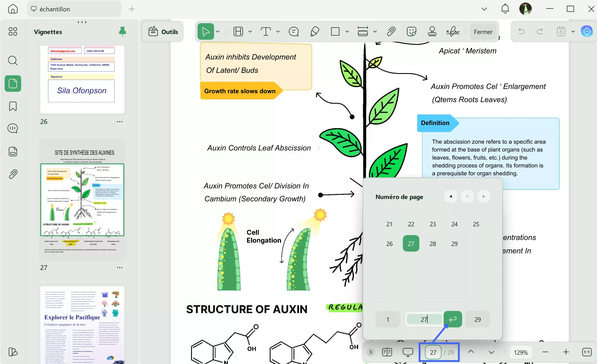The height and width of the screenshot is (364, 597).
Task: Launch the AI assistant icon
Action: point(587,31)
